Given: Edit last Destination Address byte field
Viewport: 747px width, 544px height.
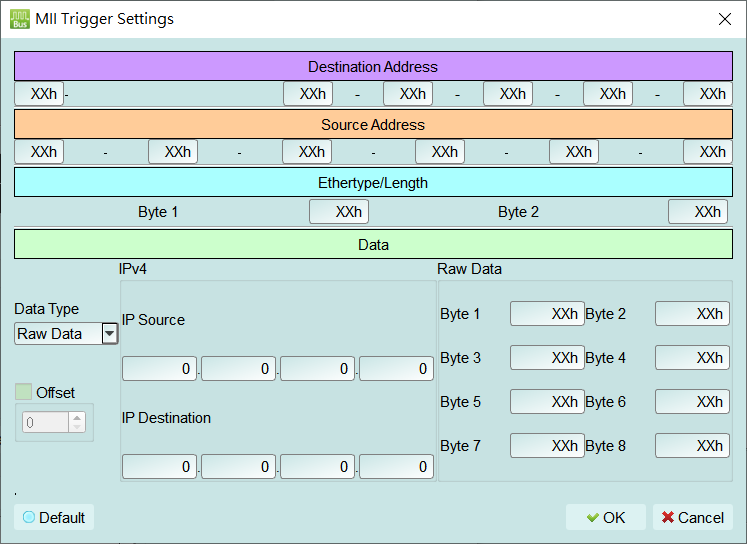Looking at the screenshot, I should tap(708, 93).
